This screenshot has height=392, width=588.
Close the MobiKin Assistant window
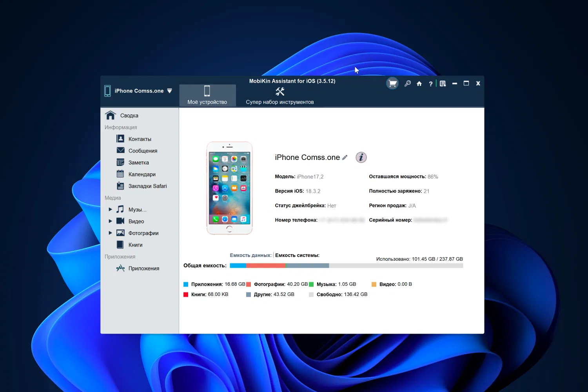pyautogui.click(x=478, y=83)
